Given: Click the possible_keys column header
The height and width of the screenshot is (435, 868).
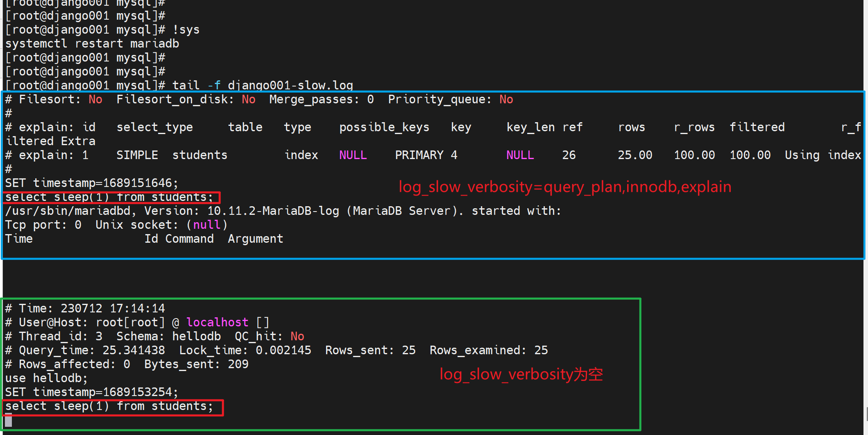Looking at the screenshot, I should [384, 127].
